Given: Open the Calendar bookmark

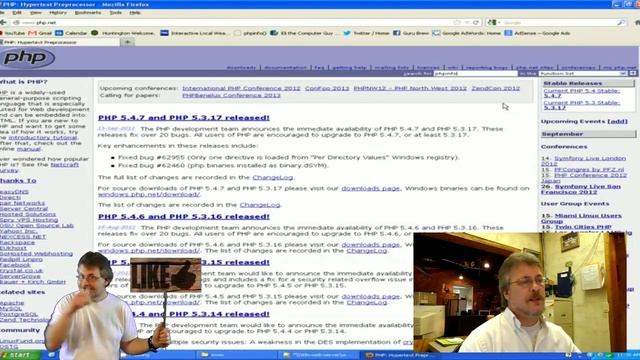Looking at the screenshot, I should [x=71, y=33].
